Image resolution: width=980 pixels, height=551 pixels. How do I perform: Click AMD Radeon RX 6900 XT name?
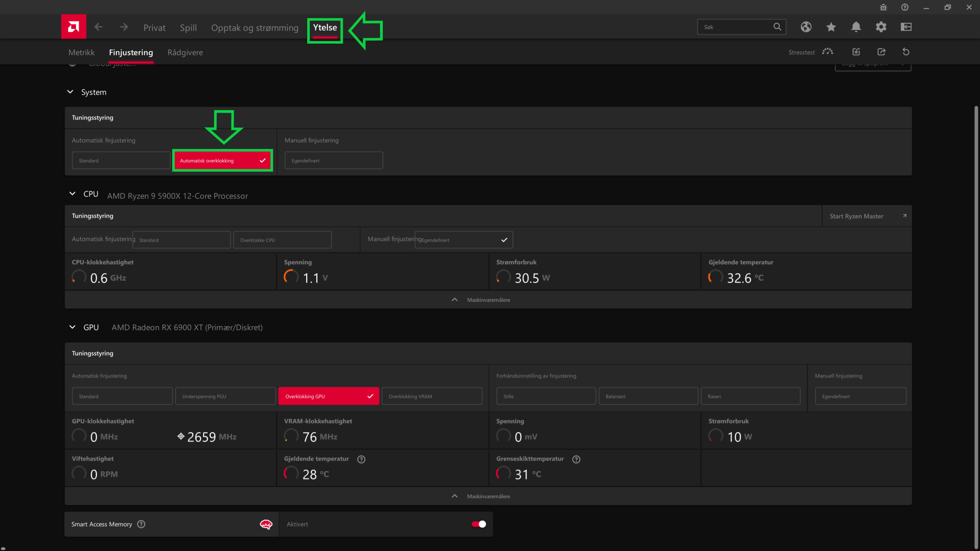(187, 327)
